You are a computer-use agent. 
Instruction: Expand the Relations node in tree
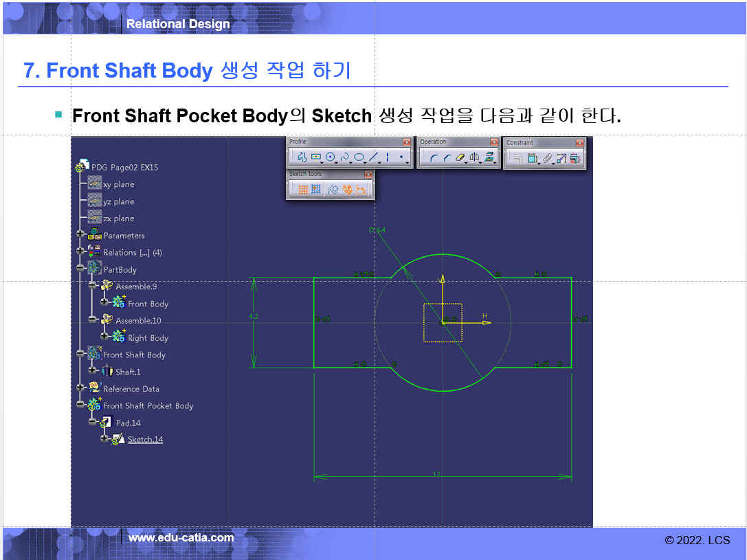pyautogui.click(x=81, y=252)
